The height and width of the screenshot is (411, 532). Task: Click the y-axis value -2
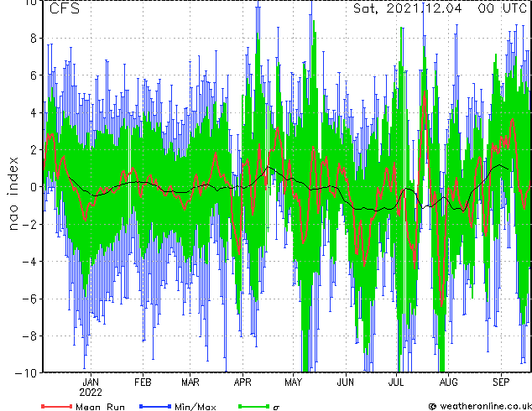click(x=29, y=224)
